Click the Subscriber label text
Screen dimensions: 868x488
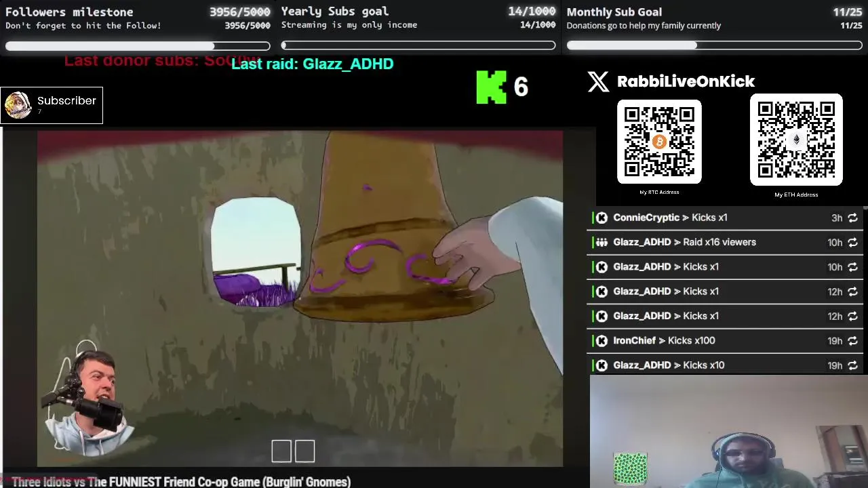(66, 100)
